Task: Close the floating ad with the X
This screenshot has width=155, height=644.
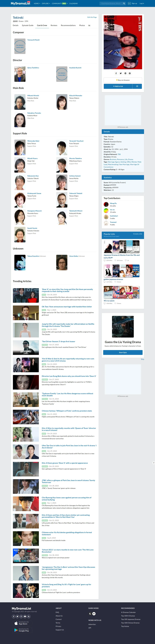Action: coord(154,463)
